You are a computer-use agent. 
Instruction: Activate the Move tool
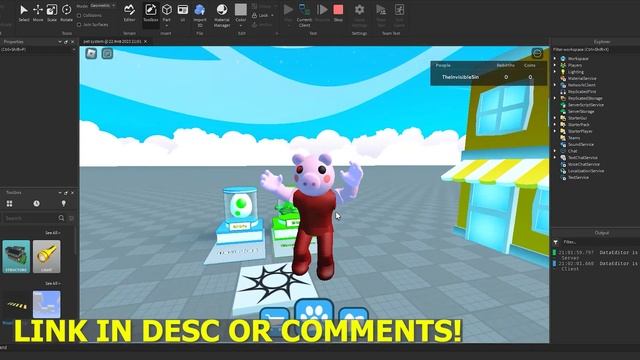point(38,13)
